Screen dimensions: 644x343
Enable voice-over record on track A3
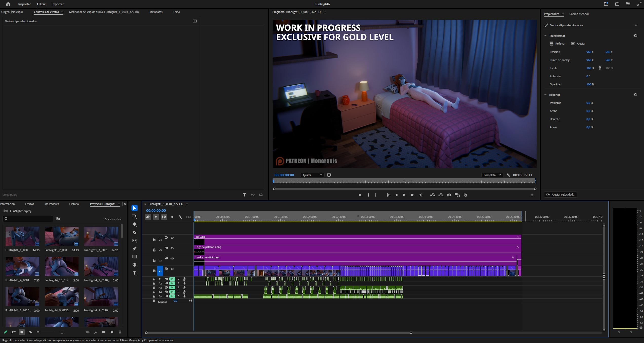(184, 288)
